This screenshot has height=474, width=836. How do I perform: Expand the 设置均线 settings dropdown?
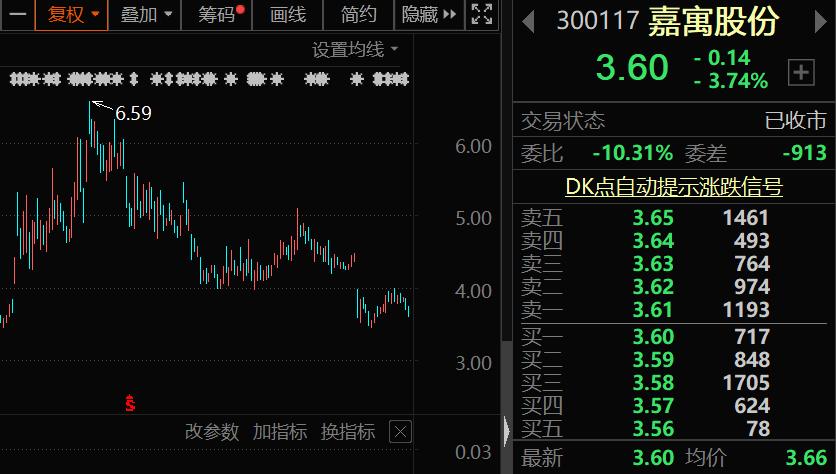click(x=355, y=50)
